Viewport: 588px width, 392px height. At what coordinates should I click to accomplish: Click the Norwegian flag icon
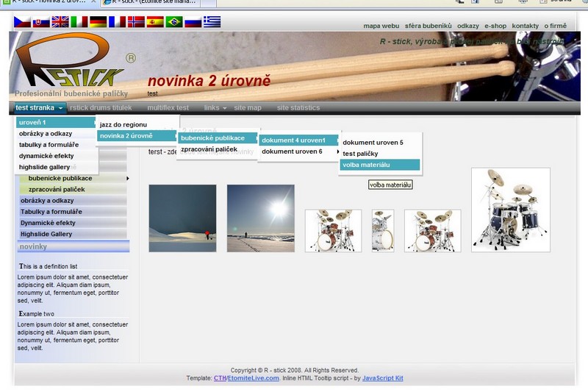click(136, 22)
